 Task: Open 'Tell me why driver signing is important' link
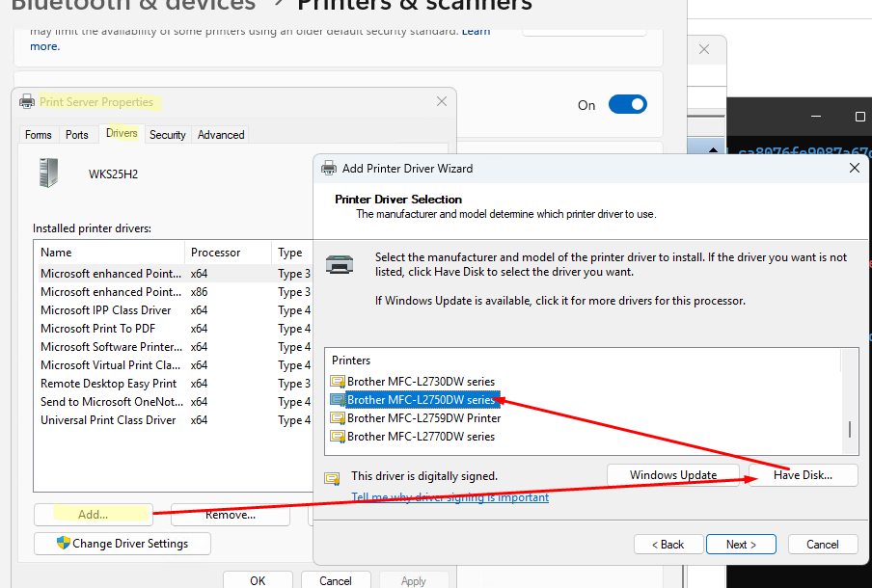tap(450, 497)
